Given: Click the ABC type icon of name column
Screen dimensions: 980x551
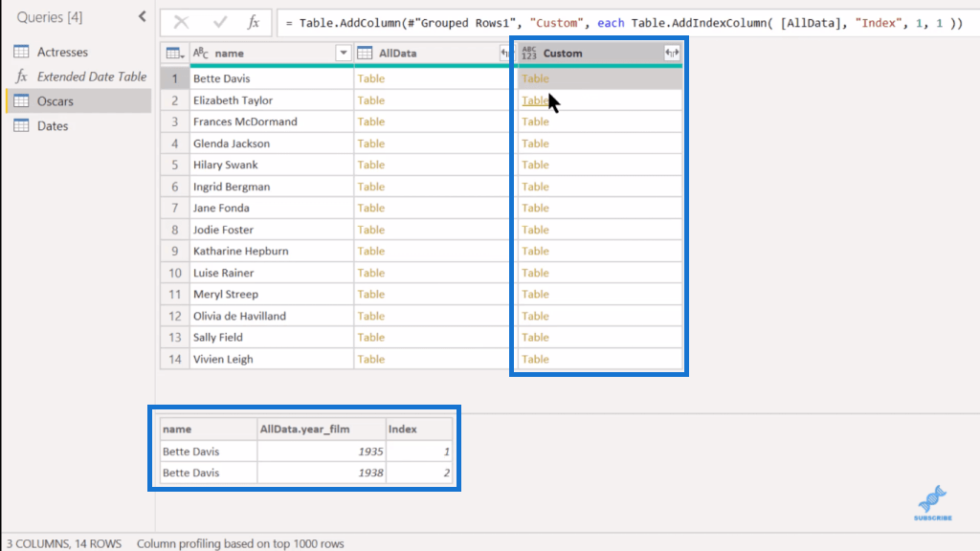Looking at the screenshot, I should click(x=201, y=54).
